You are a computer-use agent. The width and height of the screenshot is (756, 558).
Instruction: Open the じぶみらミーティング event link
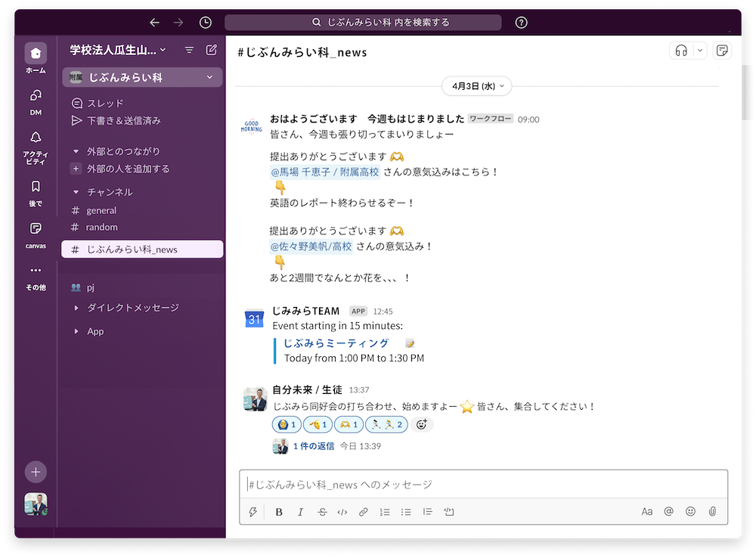click(x=336, y=343)
